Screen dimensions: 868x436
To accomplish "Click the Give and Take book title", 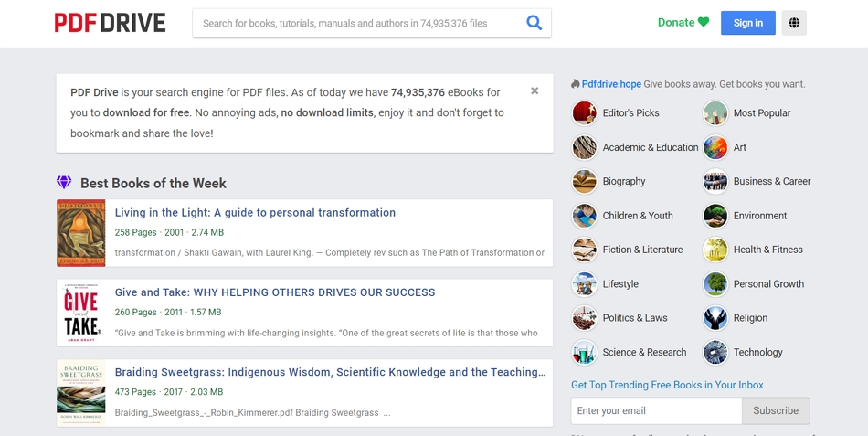I will click(275, 292).
